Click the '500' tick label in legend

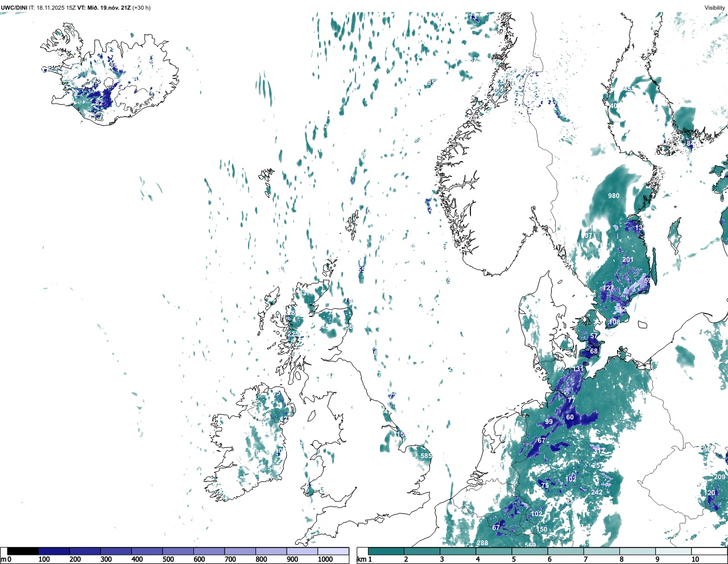pyautogui.click(x=168, y=559)
